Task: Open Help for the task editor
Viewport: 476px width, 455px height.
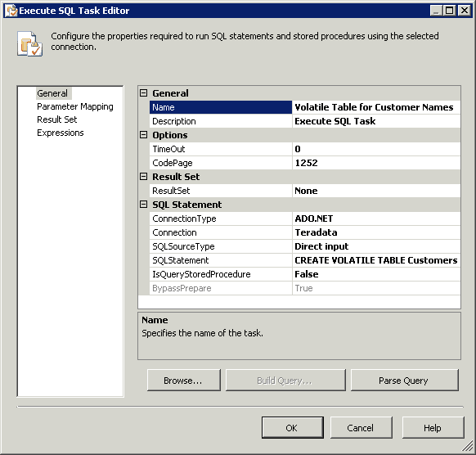Action: pos(433,427)
